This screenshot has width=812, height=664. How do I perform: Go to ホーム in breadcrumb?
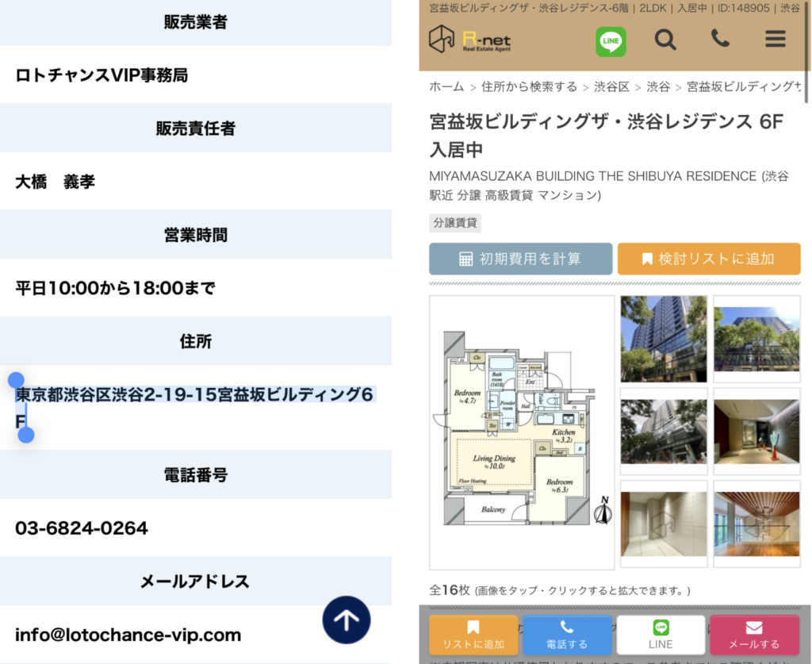coord(446,86)
